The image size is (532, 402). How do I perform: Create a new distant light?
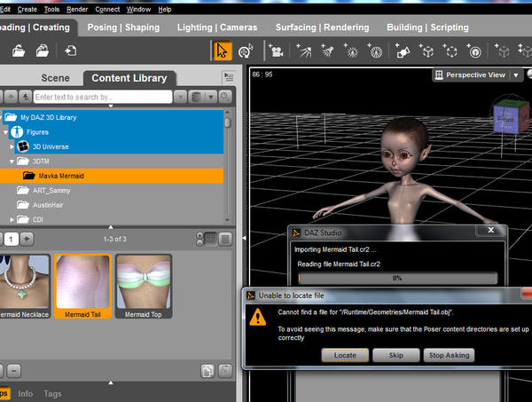pyautogui.click(x=303, y=51)
